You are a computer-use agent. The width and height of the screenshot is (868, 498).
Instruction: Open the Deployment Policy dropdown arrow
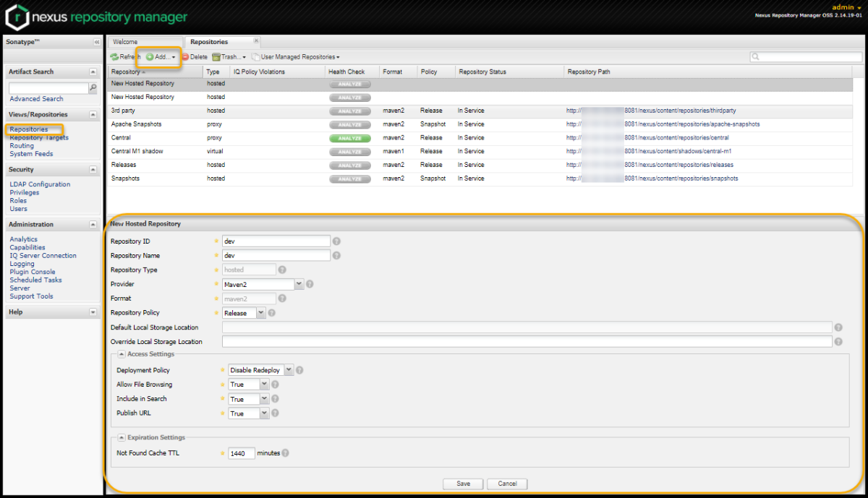tap(289, 370)
